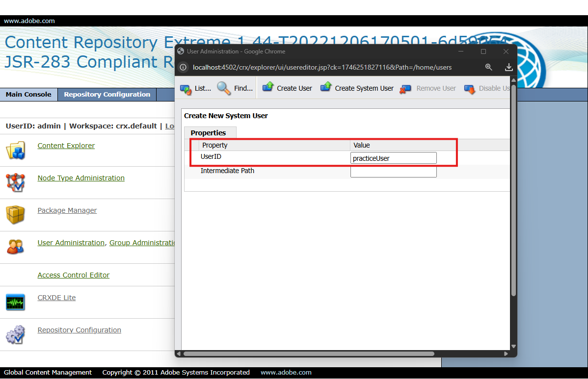
Task: Open the CRXDE Lite link
Action: coord(56,298)
